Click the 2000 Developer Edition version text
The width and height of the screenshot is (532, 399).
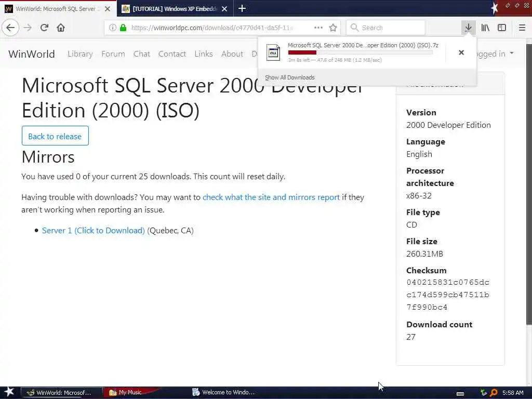448,125
